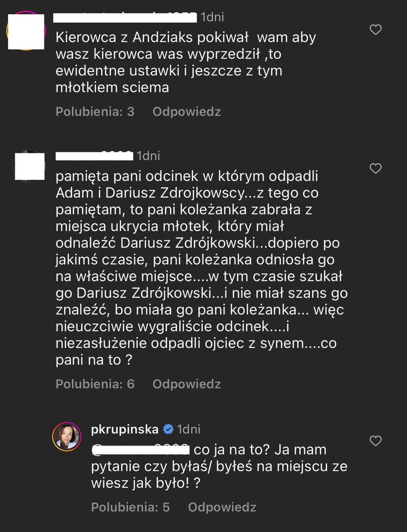Screen dimensions: 407x532
Task: Open the first commenter's avatar
Action: pyautogui.click(x=26, y=31)
